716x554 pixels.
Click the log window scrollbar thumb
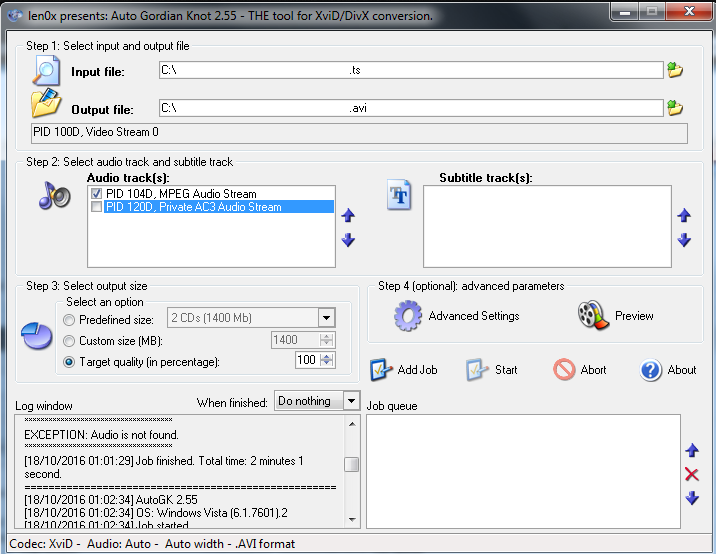351,464
